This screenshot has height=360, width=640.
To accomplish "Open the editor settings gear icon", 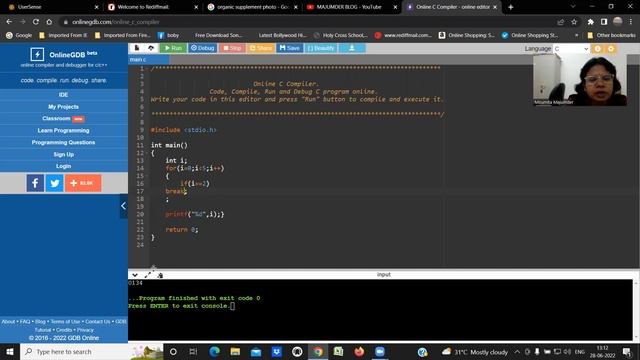I will [x=611, y=49].
